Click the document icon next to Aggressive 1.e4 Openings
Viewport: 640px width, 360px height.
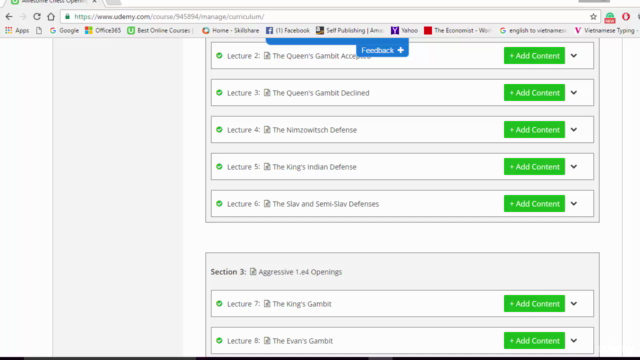[253, 271]
